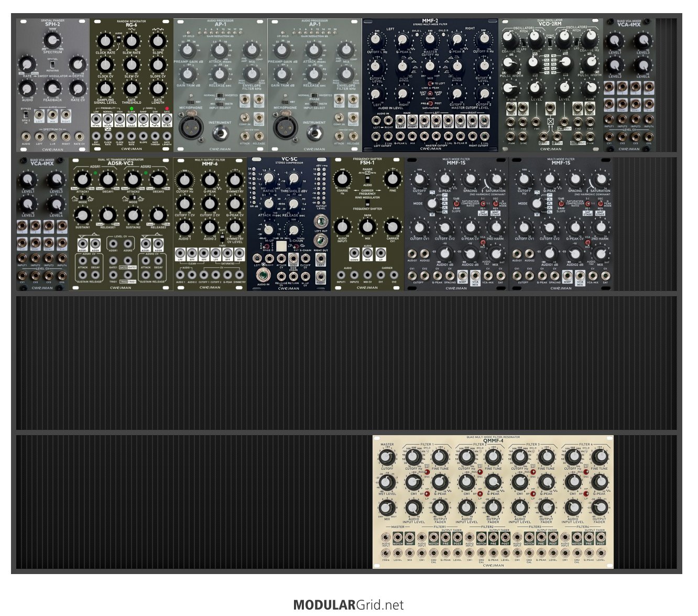Viewport: 698px width, 616px height.
Task: Click the ADSR-VC2 Decay2 knob
Action: coord(158,179)
